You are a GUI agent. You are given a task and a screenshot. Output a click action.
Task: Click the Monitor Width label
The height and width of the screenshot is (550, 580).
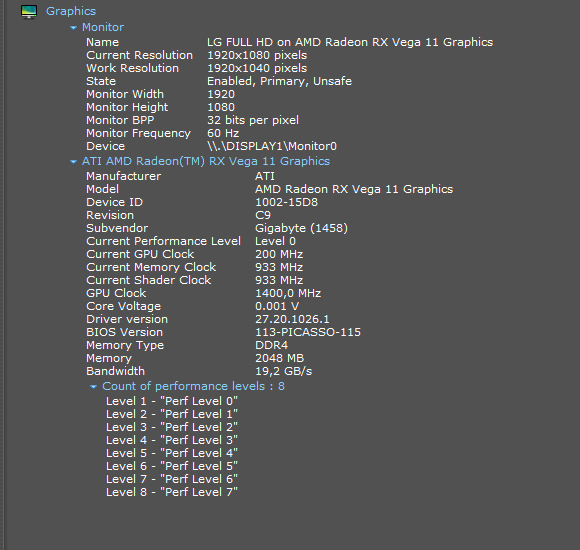coord(125,94)
